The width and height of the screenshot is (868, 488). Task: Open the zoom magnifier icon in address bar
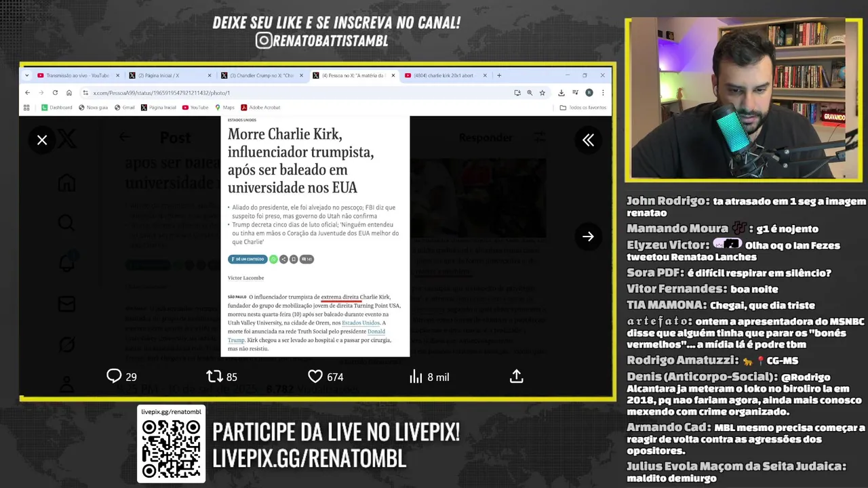tap(530, 93)
